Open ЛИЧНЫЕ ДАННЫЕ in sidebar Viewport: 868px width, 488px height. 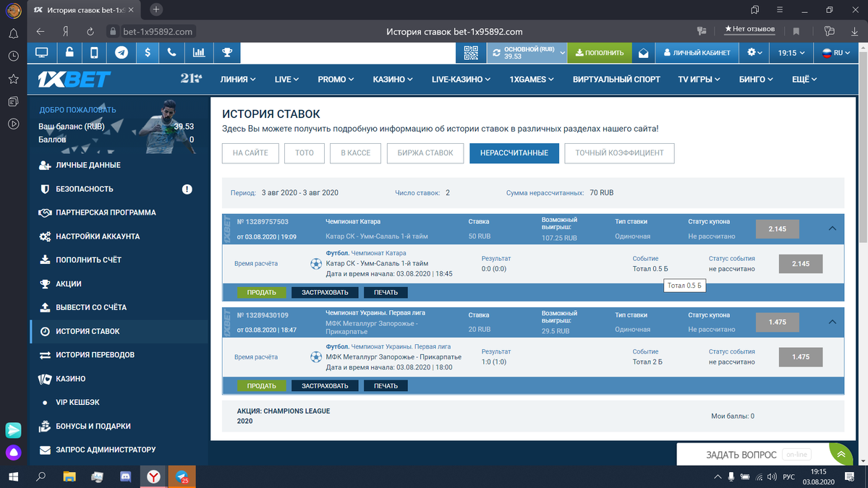click(x=119, y=165)
